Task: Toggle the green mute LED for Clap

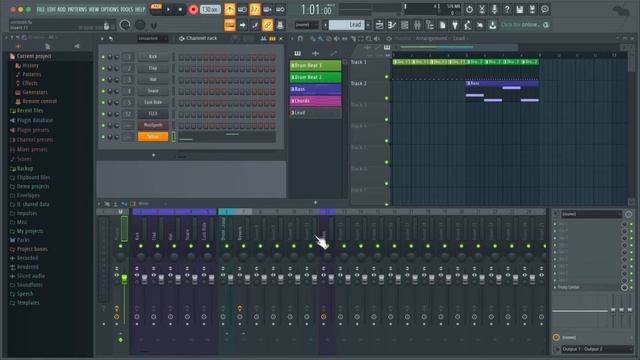Action: (103, 69)
